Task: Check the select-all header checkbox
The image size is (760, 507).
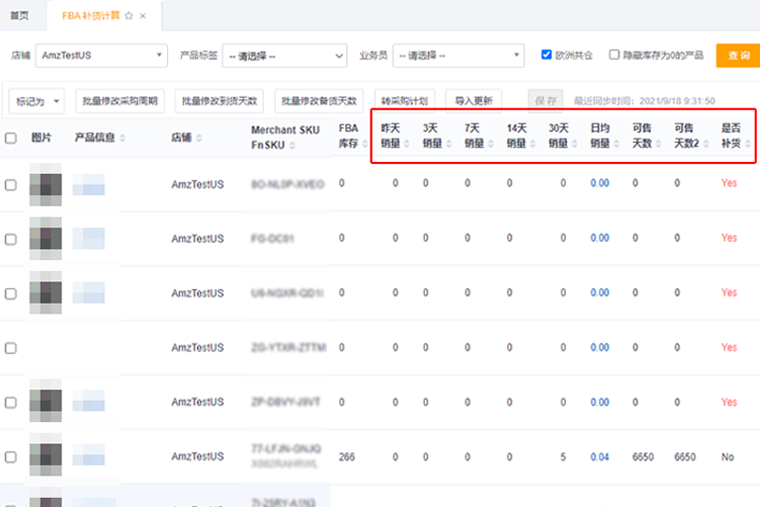Action: 11,138
